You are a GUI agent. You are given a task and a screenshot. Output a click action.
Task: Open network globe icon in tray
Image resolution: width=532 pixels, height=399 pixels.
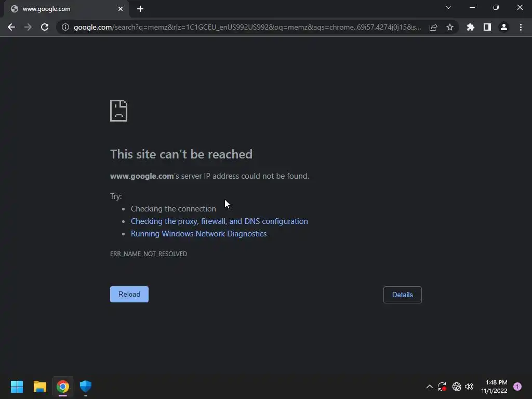coord(457,387)
